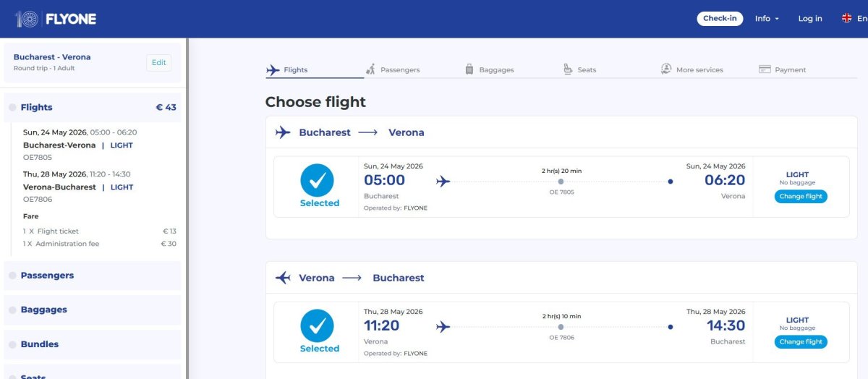868x379 pixels.
Task: Click the More services icon
Action: coord(666,69)
